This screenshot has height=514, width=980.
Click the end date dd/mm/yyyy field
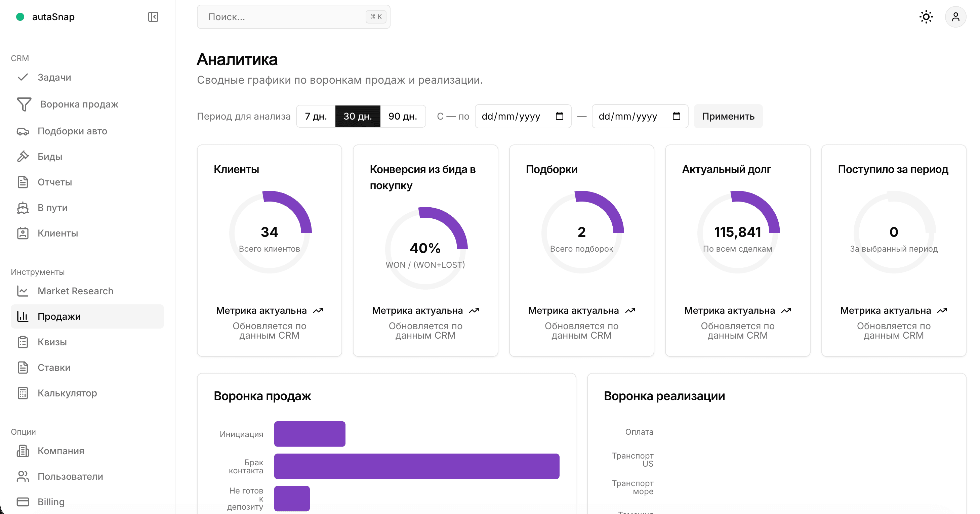tap(640, 116)
